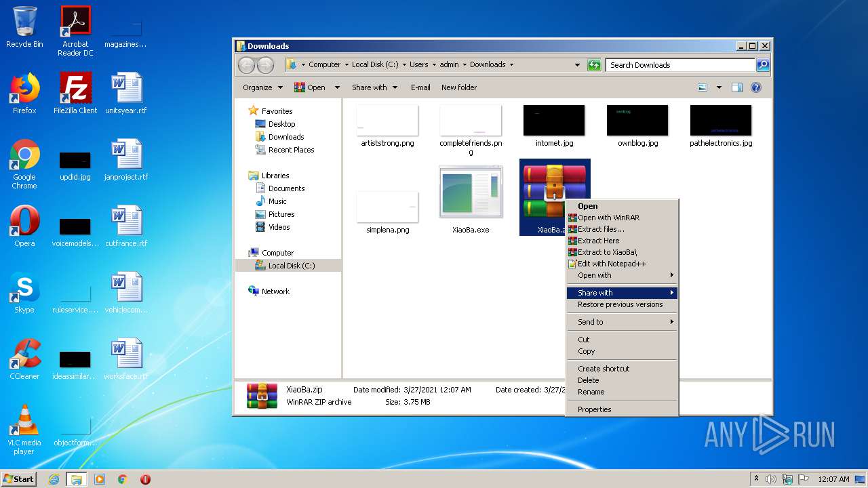The image size is (868, 488).
Task: Select cutfrance.rtf on the desktop
Action: 126,226
